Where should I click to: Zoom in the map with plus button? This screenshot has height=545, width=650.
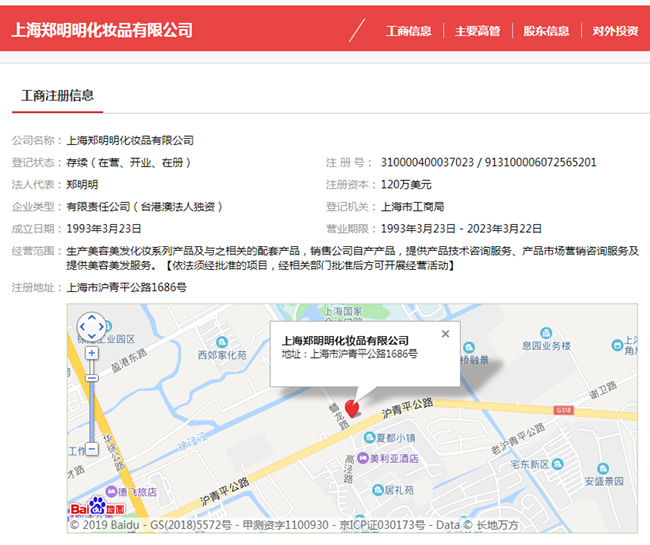(92, 353)
